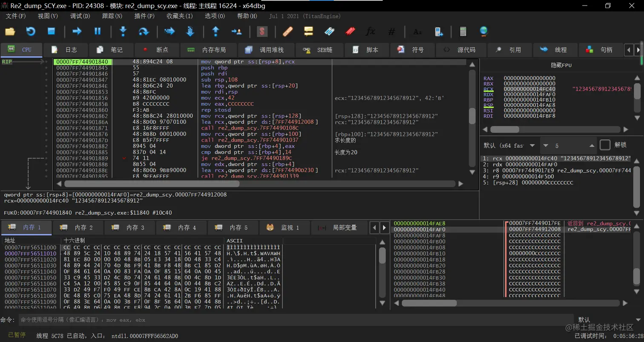
Task: Open the calling convention dropdown 默认 (x64 fastcall)
Action: tap(509, 145)
